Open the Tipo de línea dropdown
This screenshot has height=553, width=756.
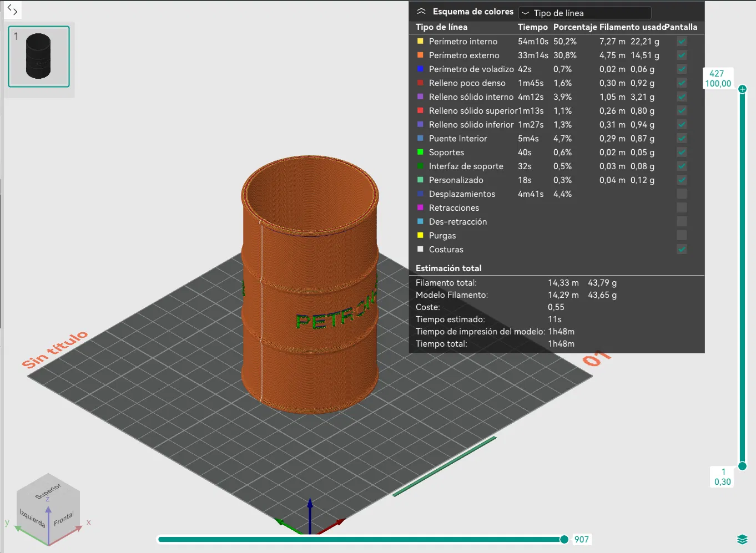pos(584,13)
